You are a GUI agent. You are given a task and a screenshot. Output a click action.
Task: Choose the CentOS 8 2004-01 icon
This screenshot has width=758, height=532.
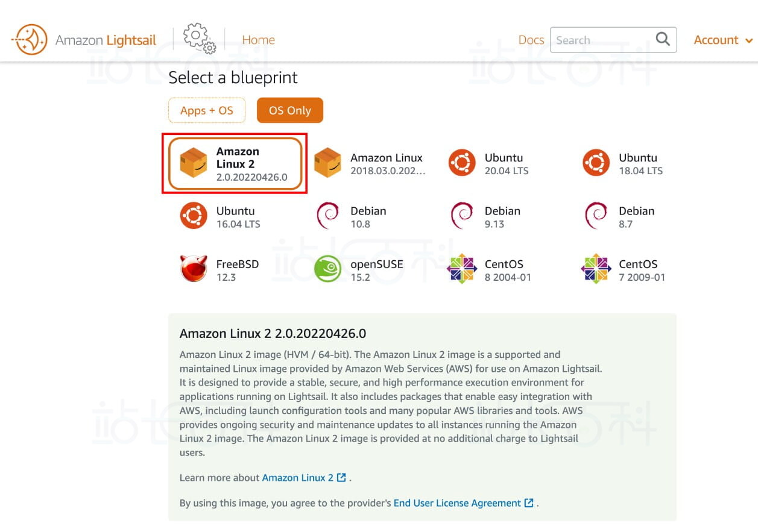pyautogui.click(x=462, y=269)
